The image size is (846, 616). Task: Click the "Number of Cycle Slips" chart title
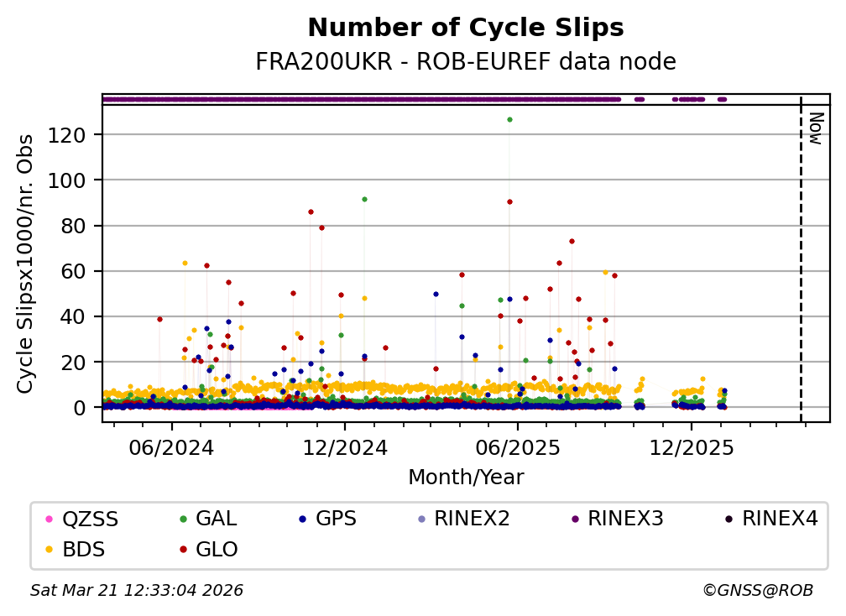pos(466,28)
